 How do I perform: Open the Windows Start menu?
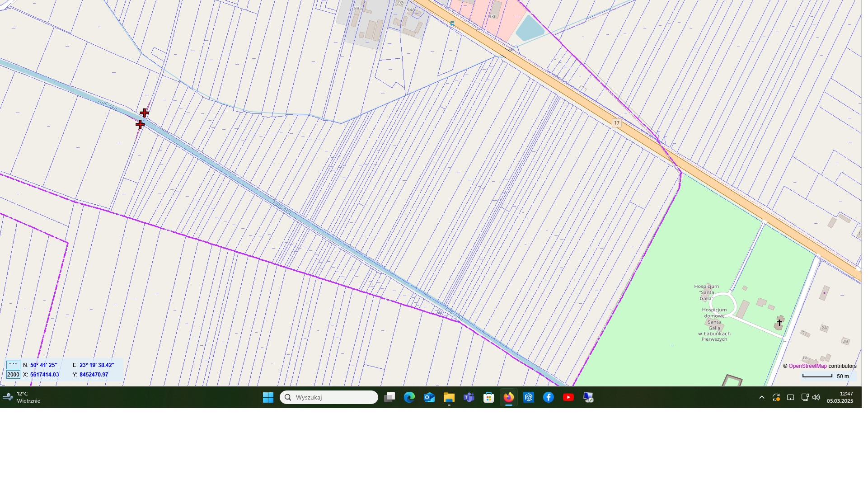coord(268,397)
